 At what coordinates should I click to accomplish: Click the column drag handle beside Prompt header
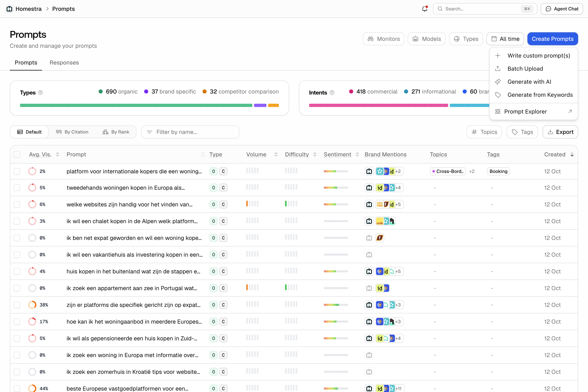[x=203, y=155]
